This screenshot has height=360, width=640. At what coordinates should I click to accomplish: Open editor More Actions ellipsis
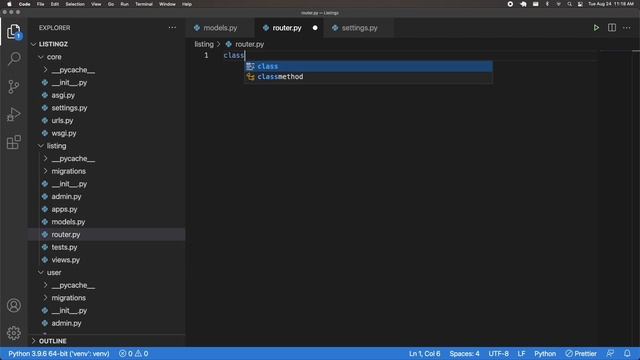(x=627, y=28)
